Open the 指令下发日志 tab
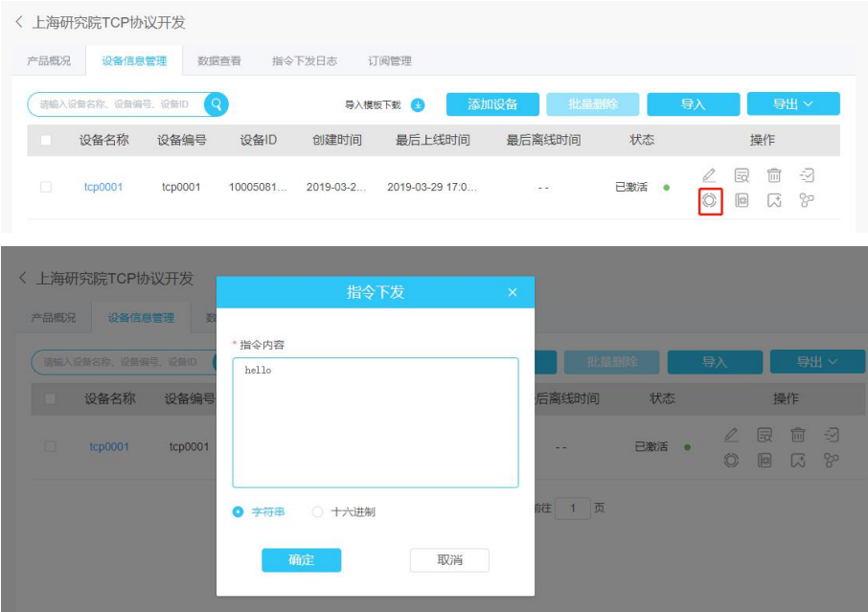The image size is (868, 612). click(305, 61)
